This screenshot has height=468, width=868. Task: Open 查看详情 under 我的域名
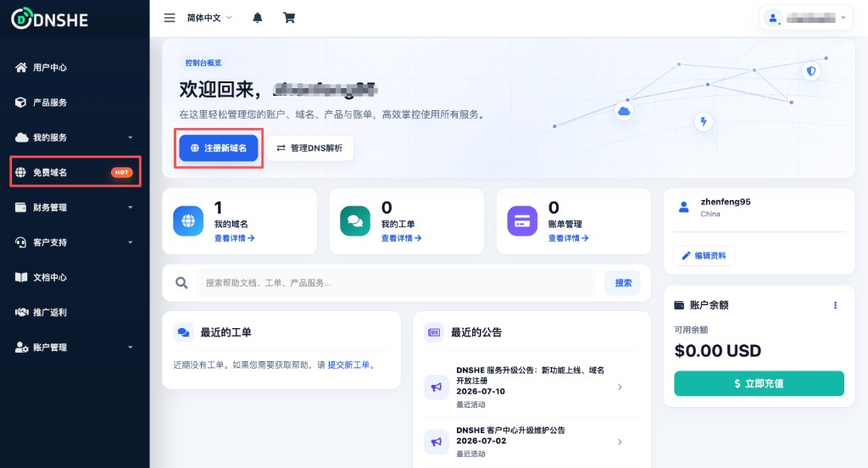(234, 238)
